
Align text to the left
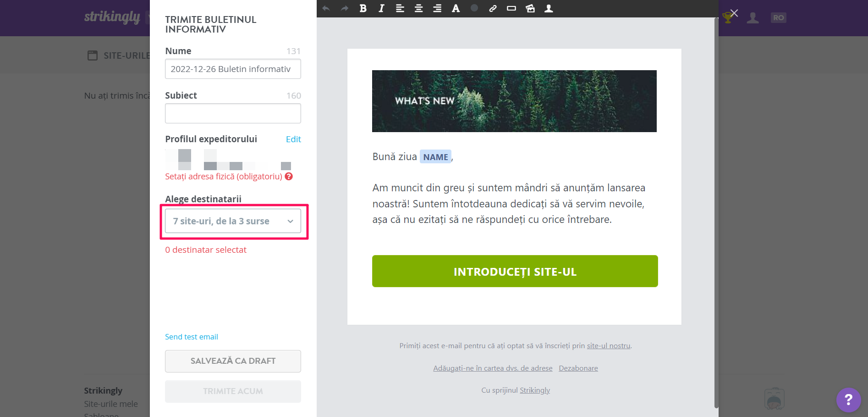[x=400, y=8]
